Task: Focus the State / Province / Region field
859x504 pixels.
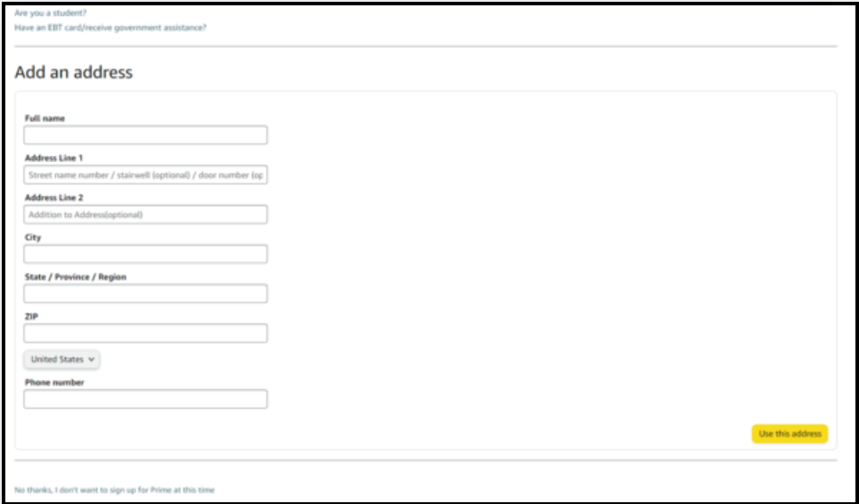Action: point(145,294)
